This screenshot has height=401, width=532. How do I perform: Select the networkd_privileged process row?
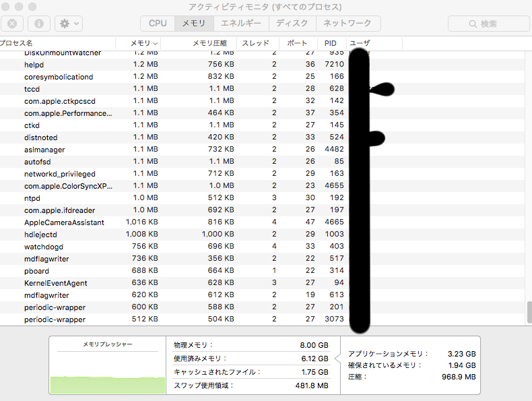(x=263, y=174)
